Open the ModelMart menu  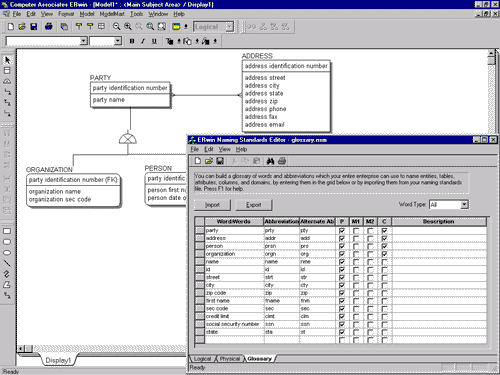112,14
